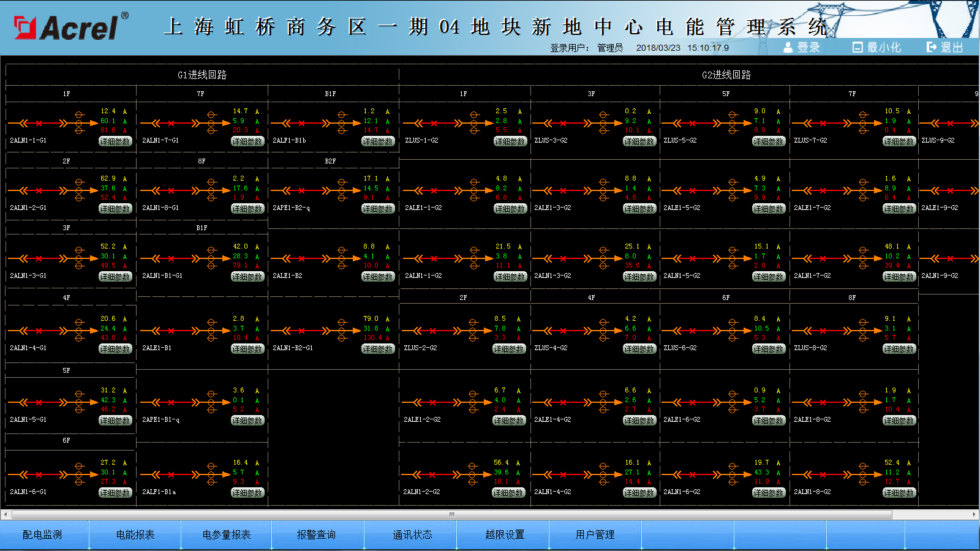Open the 越限设置 tab

505,534
